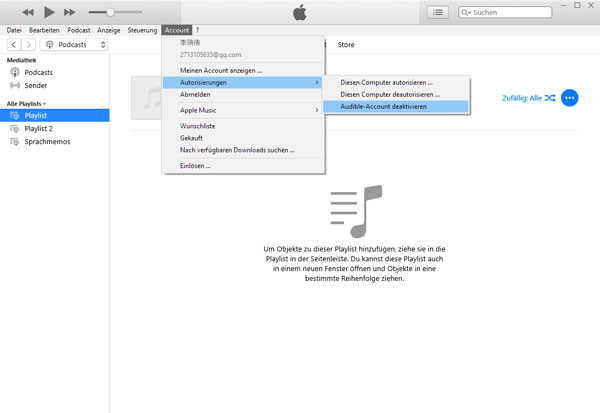
Task: Select the highlighted Playlist entry
Action: [x=55, y=115]
